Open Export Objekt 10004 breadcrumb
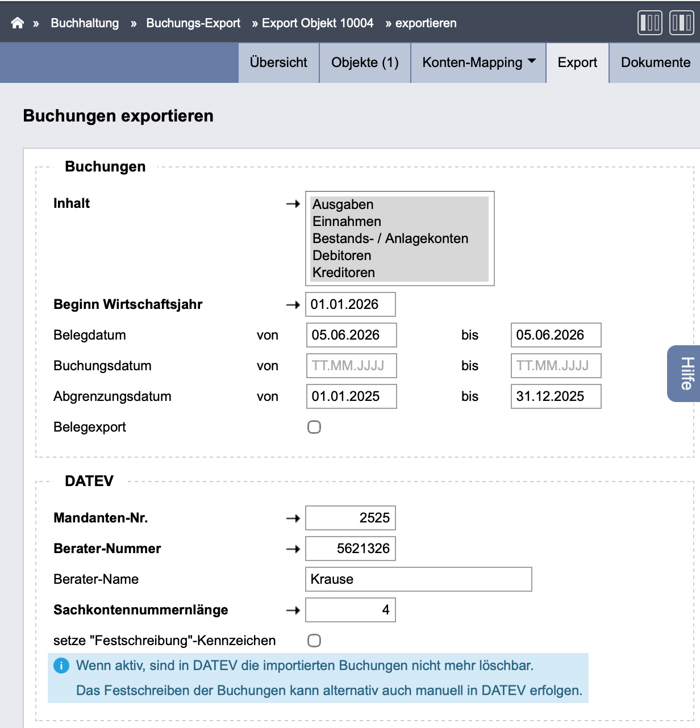The width and height of the screenshot is (700, 728). (318, 23)
